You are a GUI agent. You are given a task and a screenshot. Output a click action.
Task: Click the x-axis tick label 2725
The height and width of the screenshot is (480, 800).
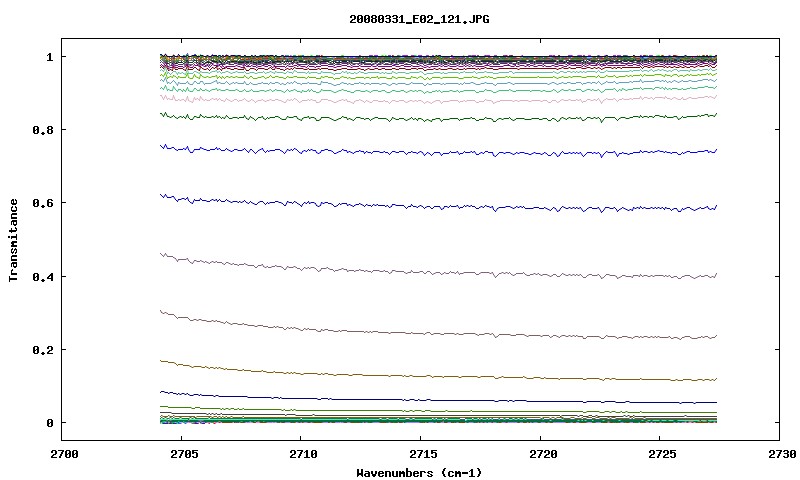pos(662,454)
